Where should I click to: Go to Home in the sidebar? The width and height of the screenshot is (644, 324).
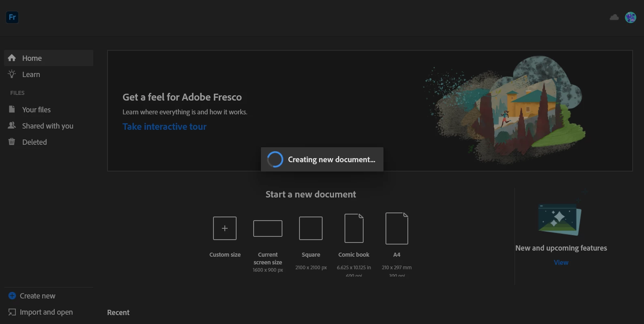point(49,58)
